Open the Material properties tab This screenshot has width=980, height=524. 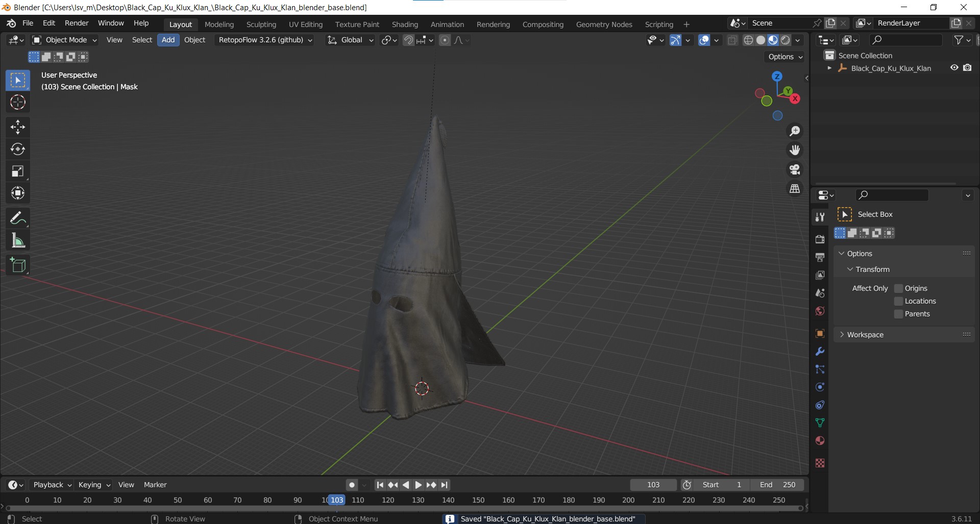[820, 441]
